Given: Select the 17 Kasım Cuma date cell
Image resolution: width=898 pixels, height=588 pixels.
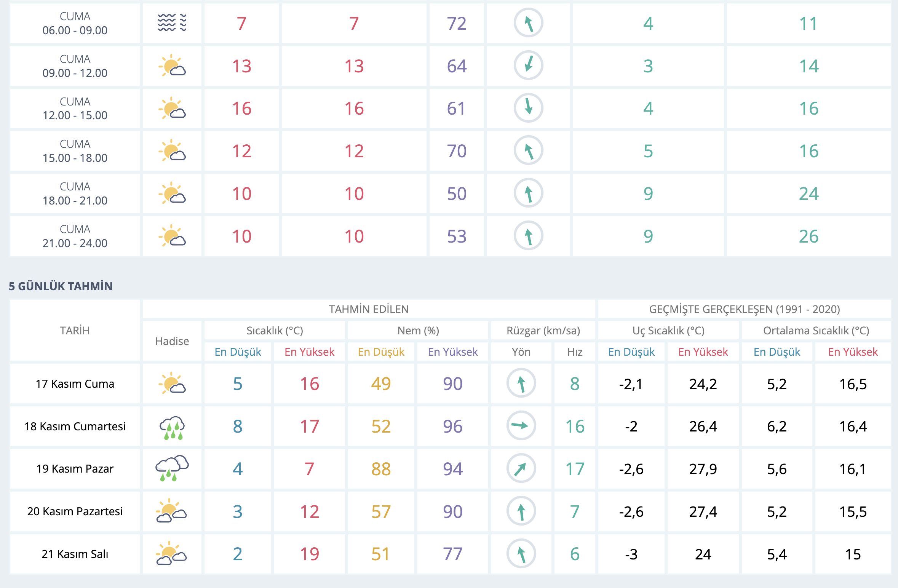Looking at the screenshot, I should click(x=75, y=383).
